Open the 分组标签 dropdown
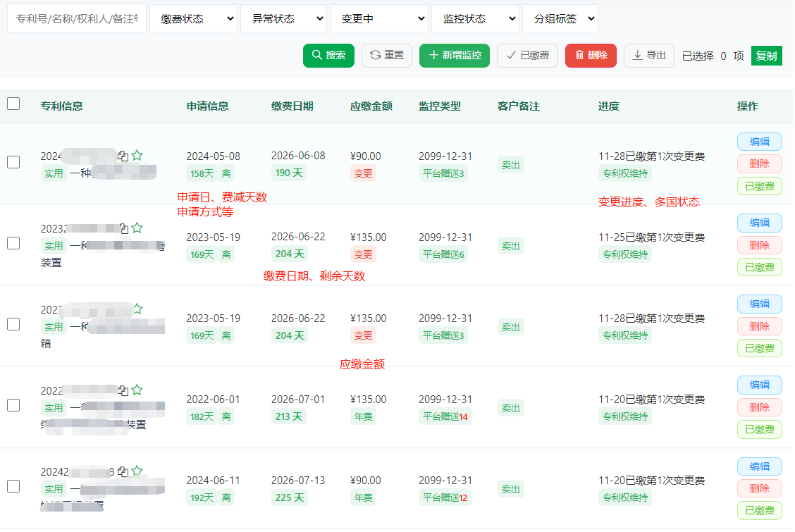 coord(560,18)
